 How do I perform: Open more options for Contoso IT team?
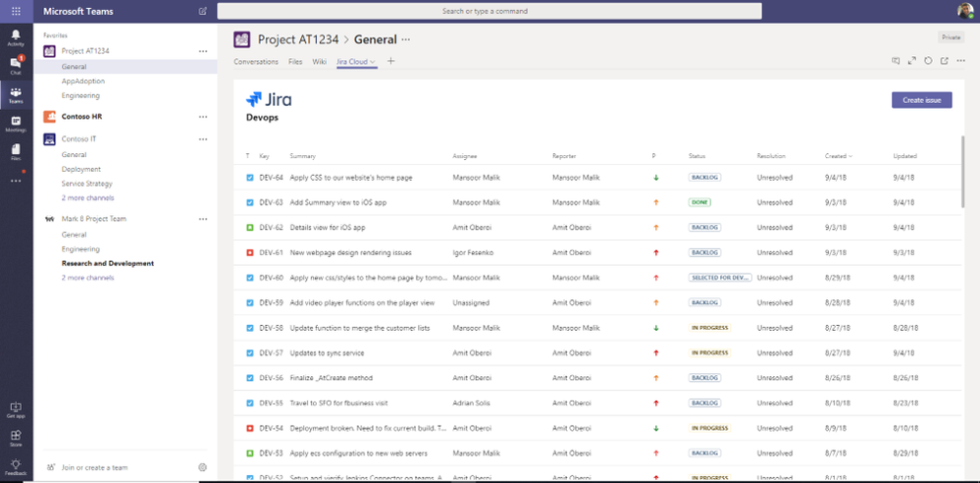point(202,138)
